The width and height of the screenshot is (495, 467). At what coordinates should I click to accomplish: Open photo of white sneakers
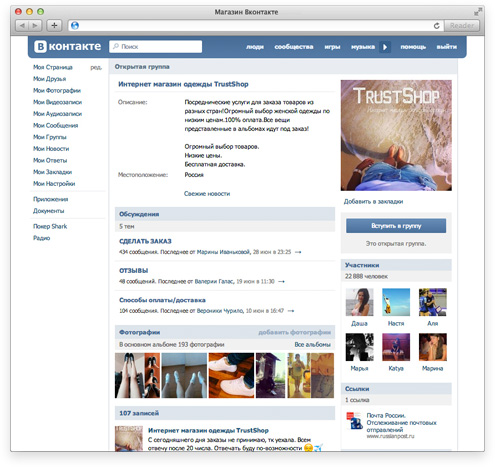(231, 376)
